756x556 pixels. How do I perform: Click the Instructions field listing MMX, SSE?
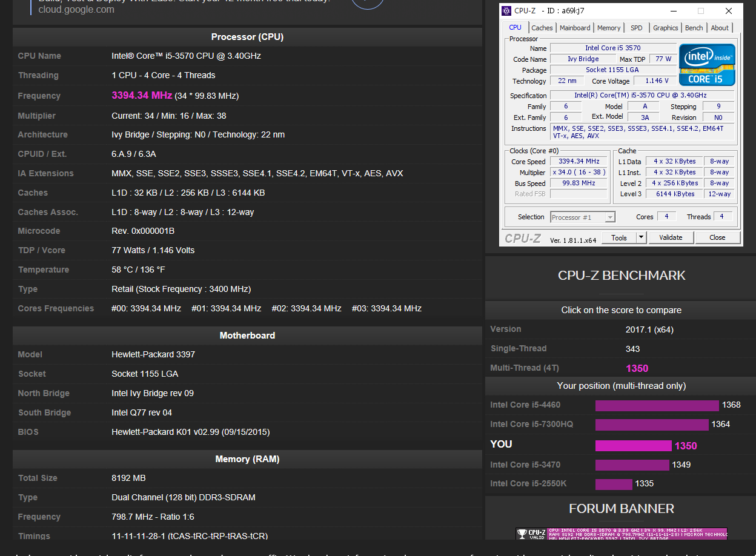coord(642,132)
